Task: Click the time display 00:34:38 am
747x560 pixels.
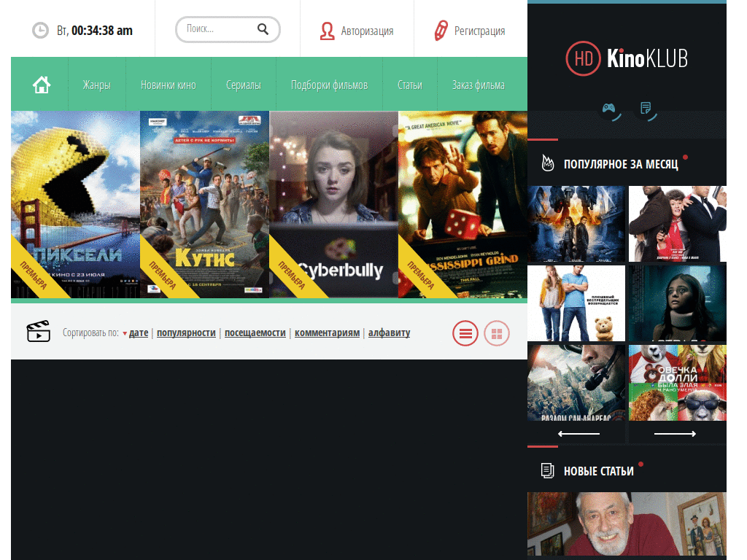Action: [x=102, y=31]
